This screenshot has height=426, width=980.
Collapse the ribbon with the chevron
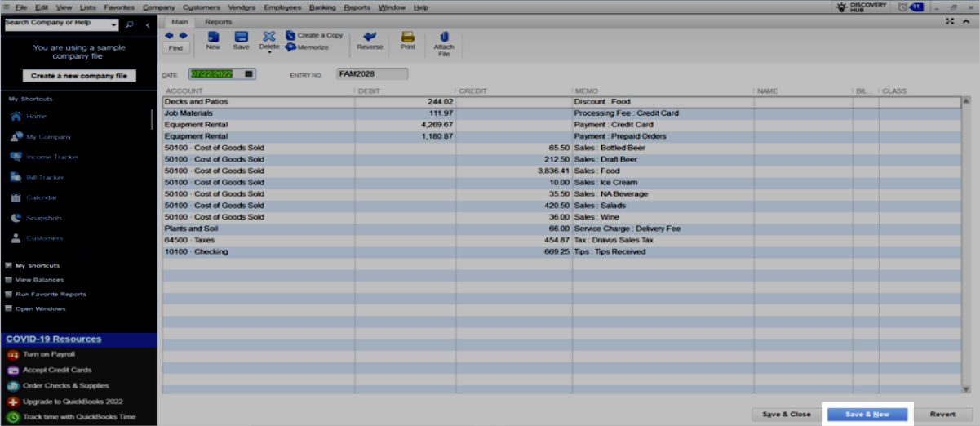click(x=968, y=21)
